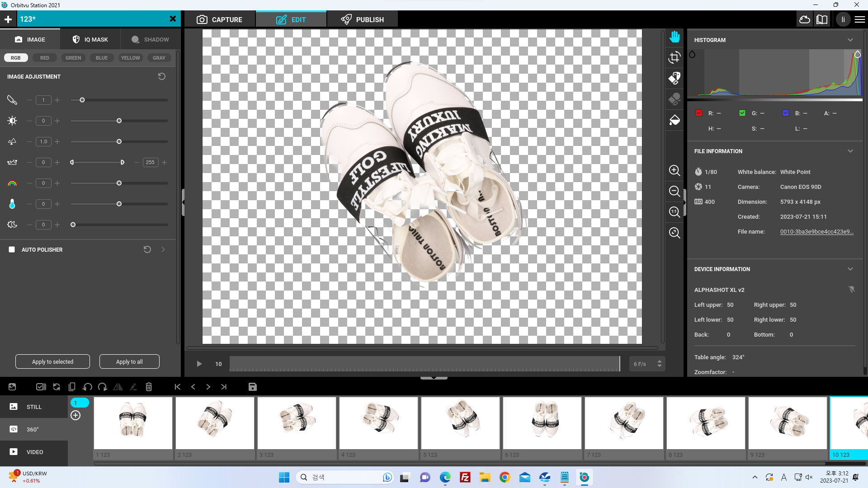Fit image to view

[675, 233]
